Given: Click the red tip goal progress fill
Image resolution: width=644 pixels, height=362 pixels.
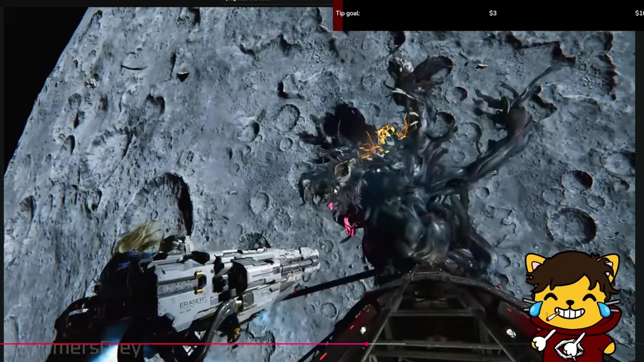Looking at the screenshot, I should click(x=338, y=15).
